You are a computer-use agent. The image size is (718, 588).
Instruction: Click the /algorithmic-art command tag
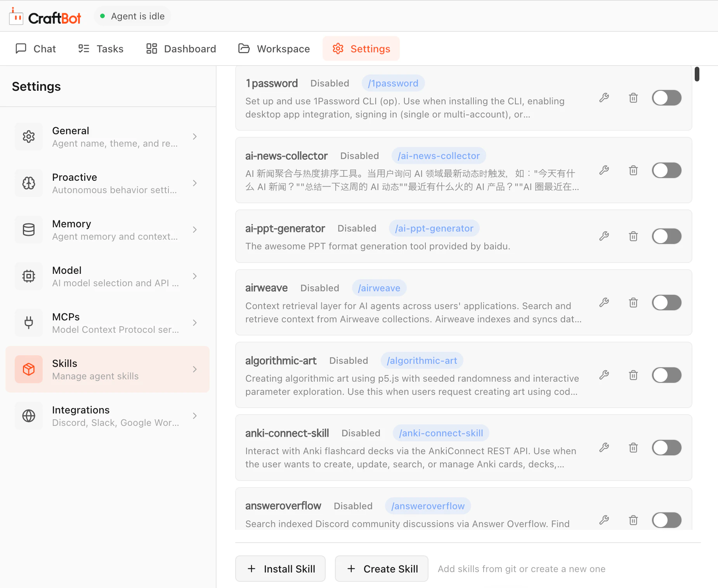pos(422,361)
